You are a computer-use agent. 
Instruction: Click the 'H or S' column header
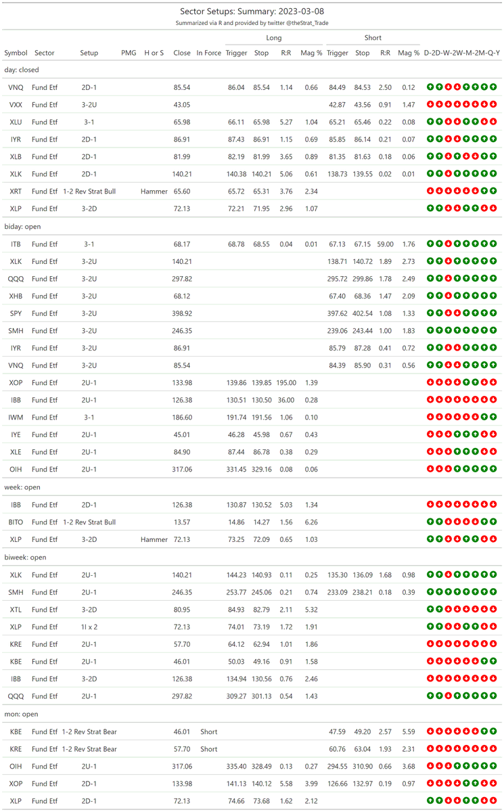click(x=154, y=53)
